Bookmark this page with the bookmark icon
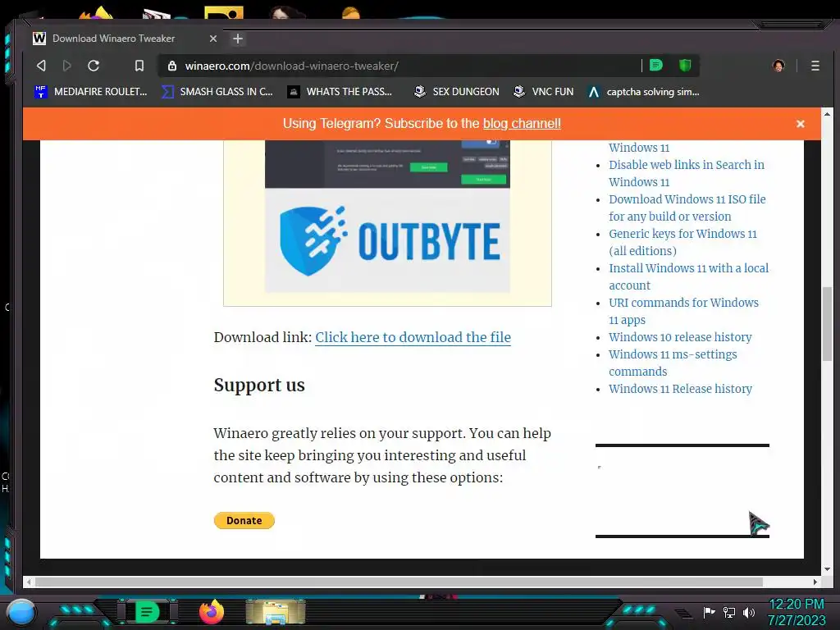Image resolution: width=840 pixels, height=630 pixels. pos(139,66)
